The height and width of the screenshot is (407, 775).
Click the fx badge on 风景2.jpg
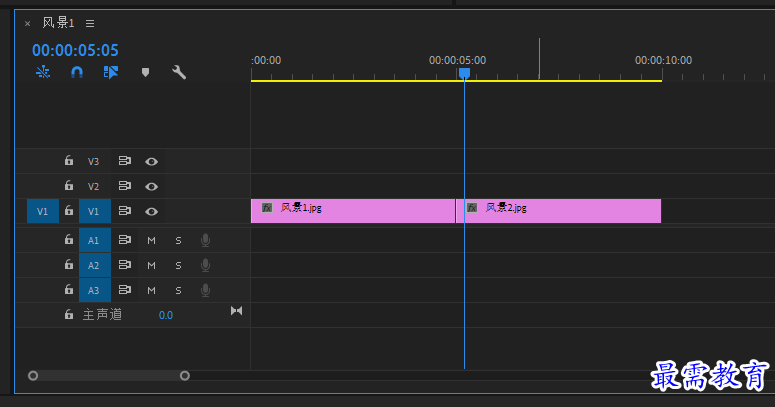[x=472, y=208]
